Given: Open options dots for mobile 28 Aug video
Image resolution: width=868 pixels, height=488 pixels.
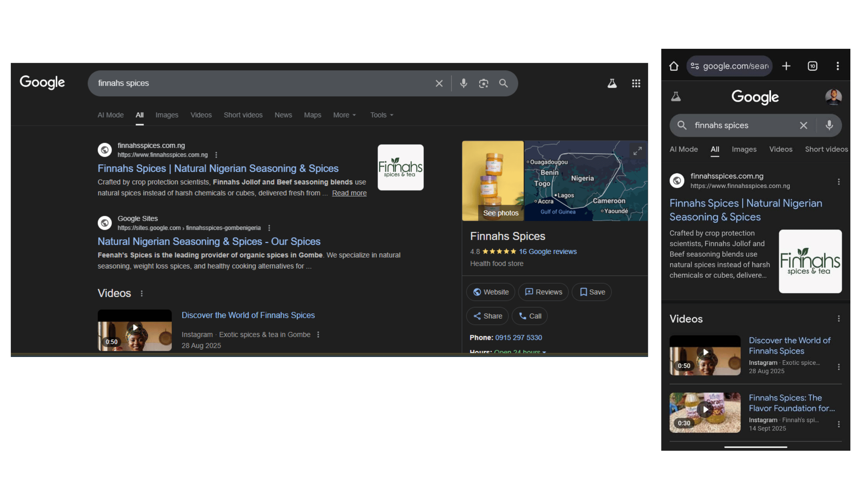Looking at the screenshot, I should (x=839, y=367).
